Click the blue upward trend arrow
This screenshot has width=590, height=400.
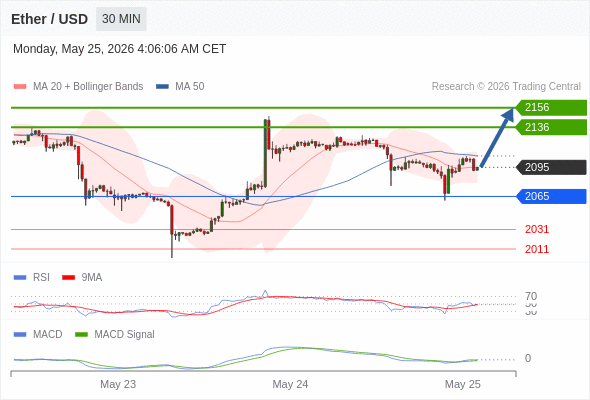(x=497, y=137)
